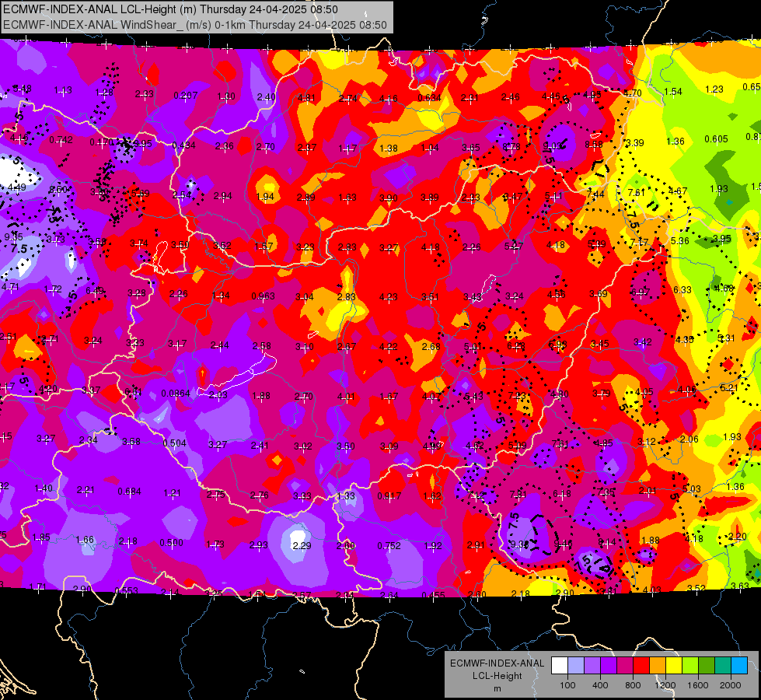The image size is (761, 700).
Task: Click the red legend color swatch
Action: 641,666
